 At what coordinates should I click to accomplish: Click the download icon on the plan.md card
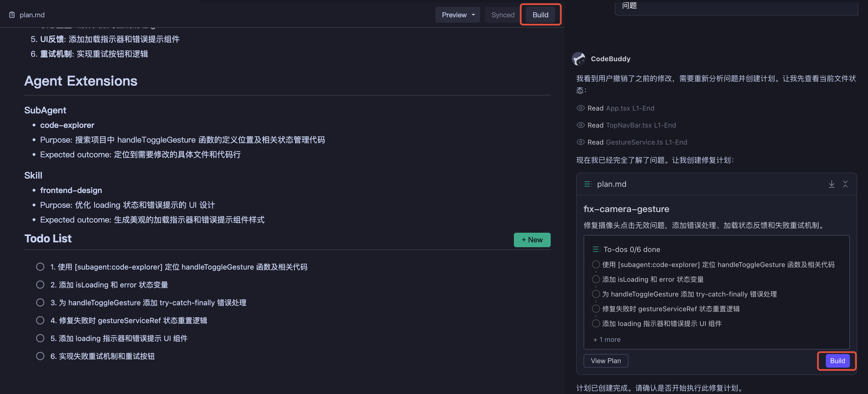(x=832, y=184)
